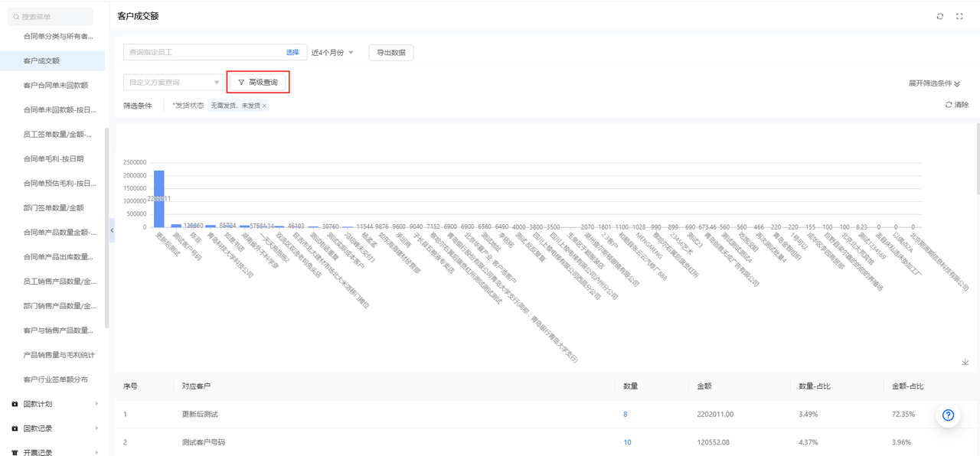The height and width of the screenshot is (456, 980).
Task: Click the 选择 link in employee field
Action: (292, 52)
